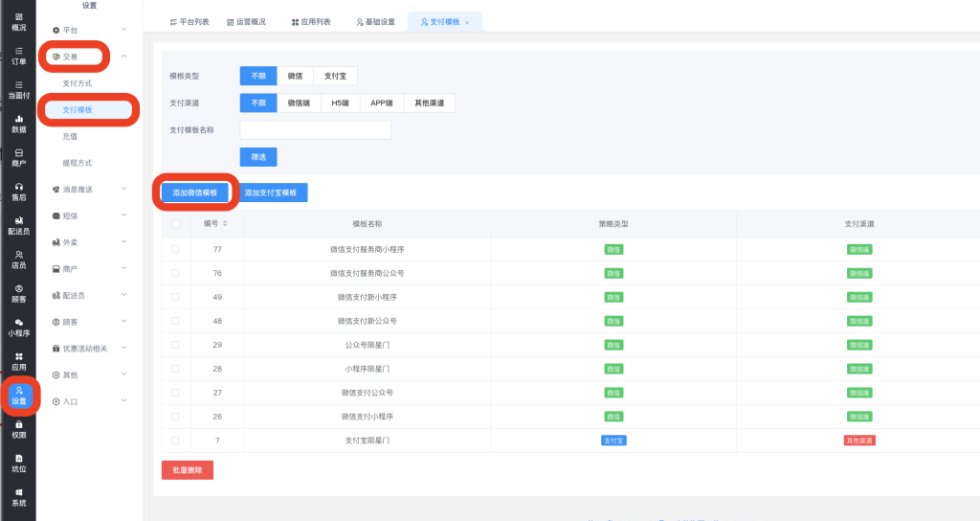
Task: Open the 售后 after-sales headset icon
Action: tap(18, 192)
